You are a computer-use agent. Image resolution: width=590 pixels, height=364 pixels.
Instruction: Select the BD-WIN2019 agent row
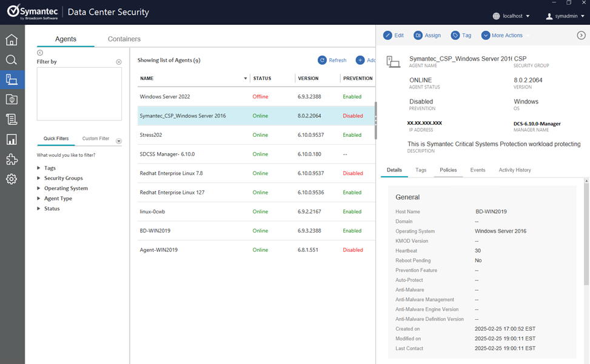tap(256, 231)
